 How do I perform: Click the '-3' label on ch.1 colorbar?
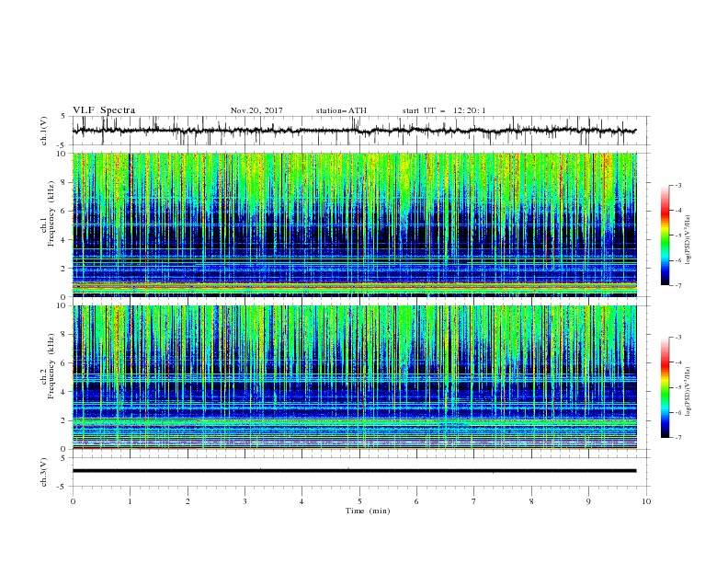coord(677,186)
